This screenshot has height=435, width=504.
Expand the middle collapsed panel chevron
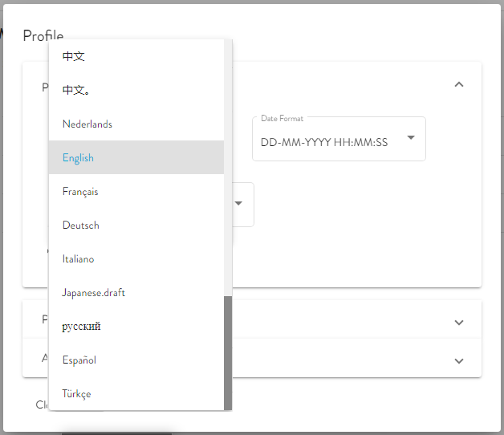pos(458,323)
